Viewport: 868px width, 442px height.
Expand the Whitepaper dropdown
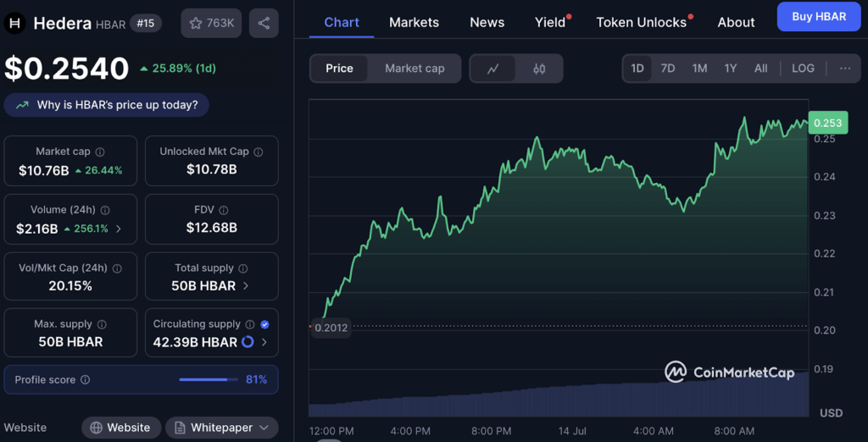pos(222,428)
